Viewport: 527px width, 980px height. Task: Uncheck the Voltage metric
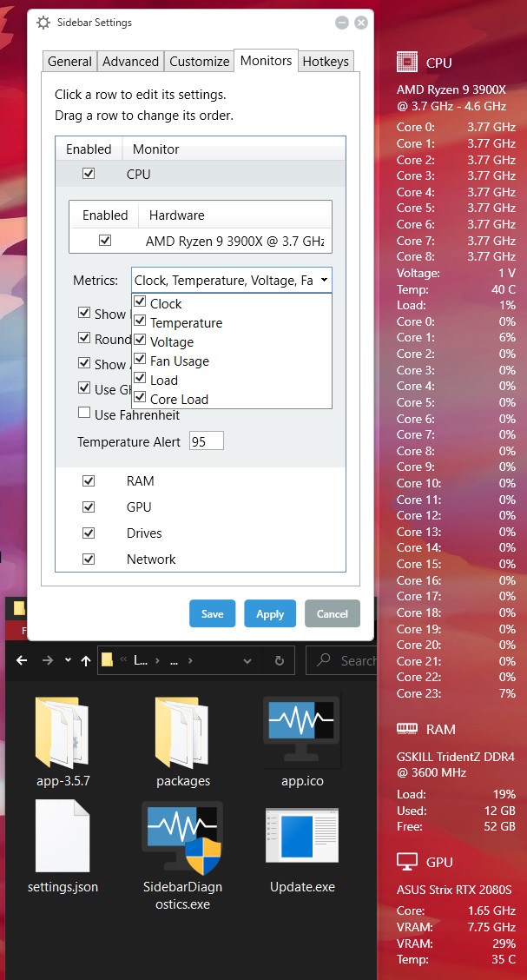(141, 341)
